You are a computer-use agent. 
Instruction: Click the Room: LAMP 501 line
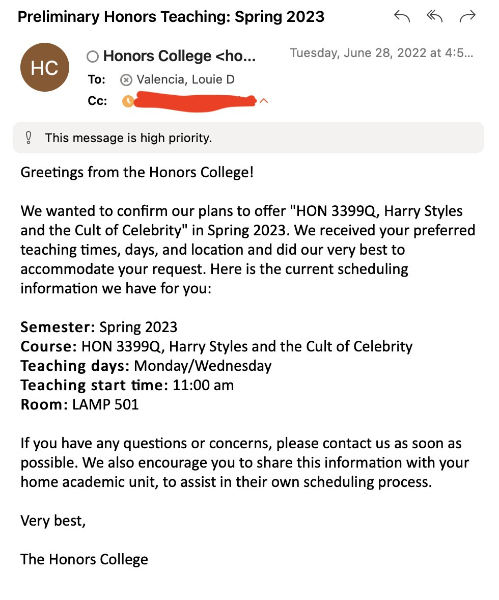tap(80, 404)
